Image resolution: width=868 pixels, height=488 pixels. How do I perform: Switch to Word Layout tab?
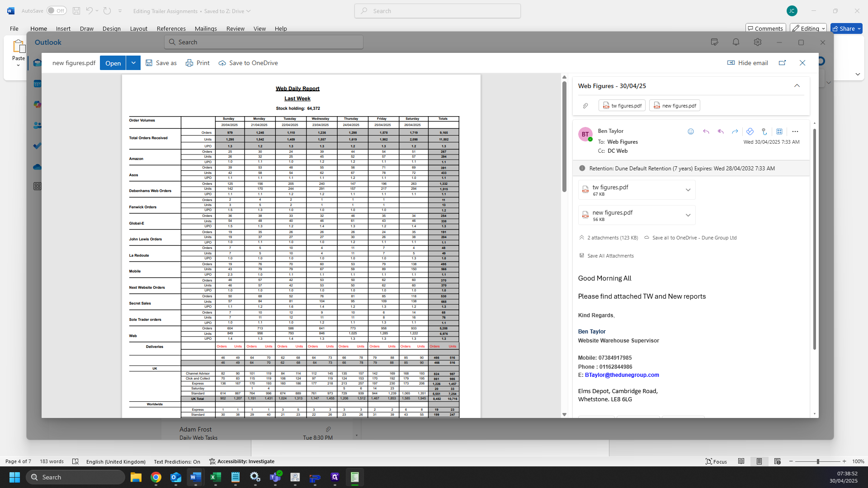(x=139, y=28)
